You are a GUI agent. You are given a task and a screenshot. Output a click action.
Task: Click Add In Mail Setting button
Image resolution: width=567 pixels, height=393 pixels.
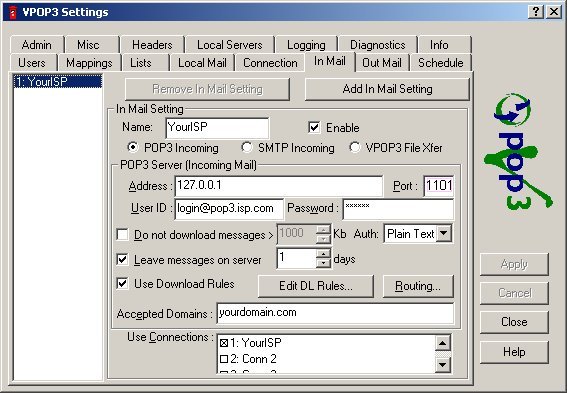(387, 89)
